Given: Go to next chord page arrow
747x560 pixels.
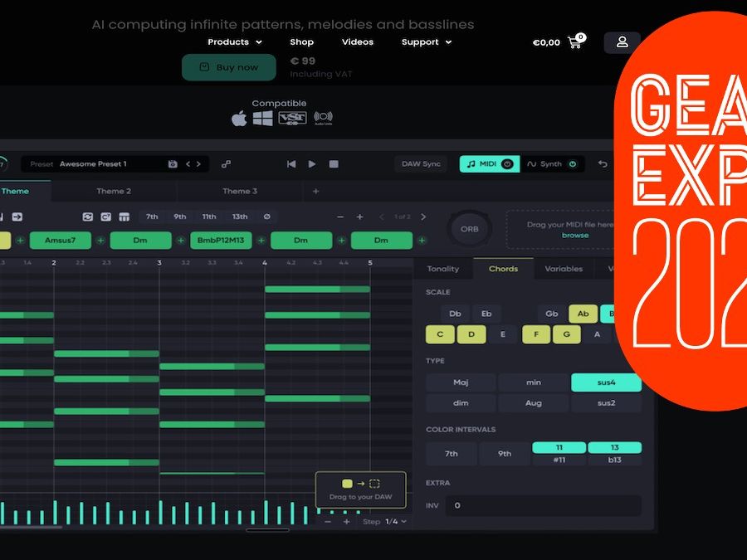Looking at the screenshot, I should (x=423, y=217).
